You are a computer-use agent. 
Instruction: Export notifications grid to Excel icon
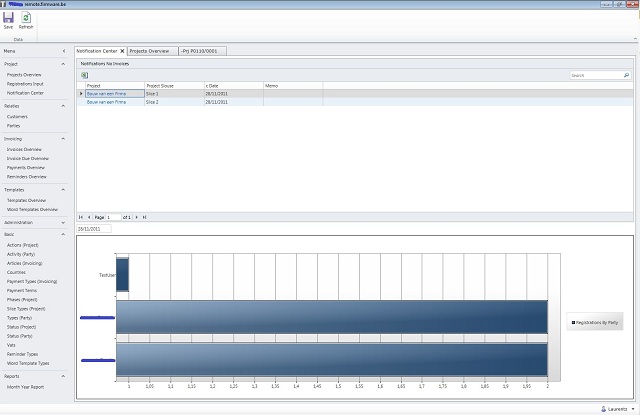[x=84, y=75]
